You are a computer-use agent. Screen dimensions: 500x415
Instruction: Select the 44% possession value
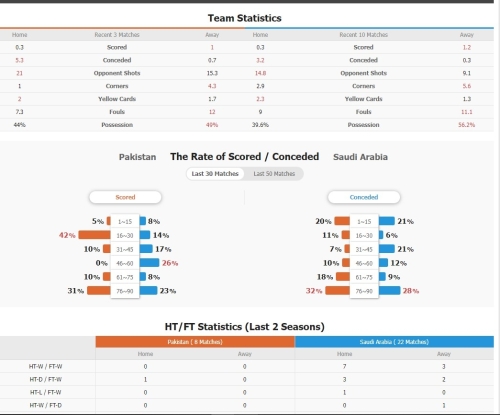click(x=19, y=125)
